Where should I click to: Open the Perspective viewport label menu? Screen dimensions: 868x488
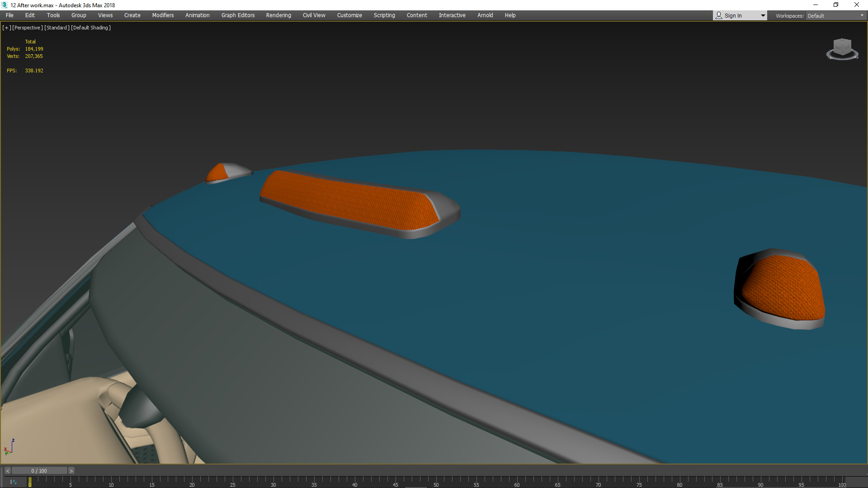coord(28,28)
